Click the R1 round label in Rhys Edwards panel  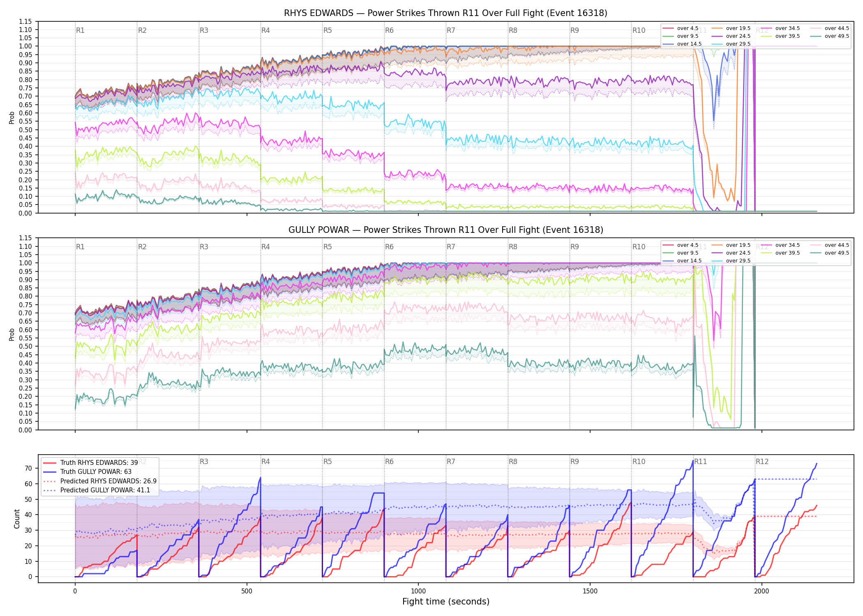click(80, 30)
